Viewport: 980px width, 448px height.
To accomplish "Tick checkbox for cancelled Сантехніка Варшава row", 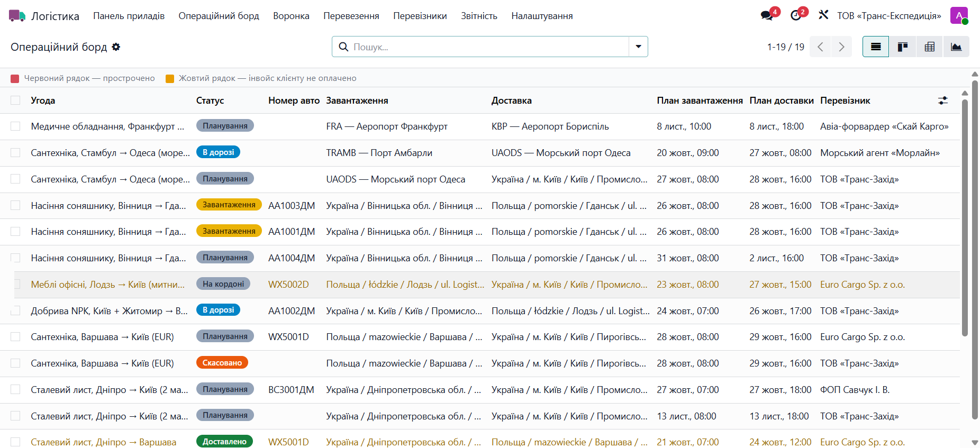I will [15, 363].
